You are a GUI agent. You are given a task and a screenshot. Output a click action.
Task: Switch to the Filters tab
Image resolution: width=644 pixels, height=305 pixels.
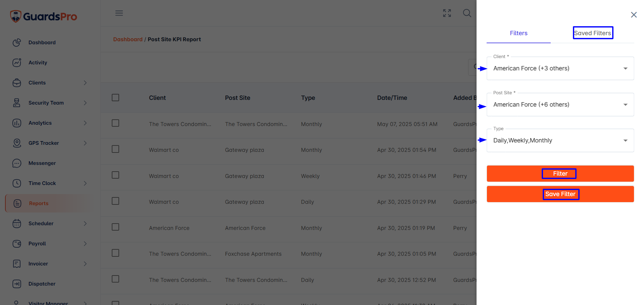tap(518, 33)
